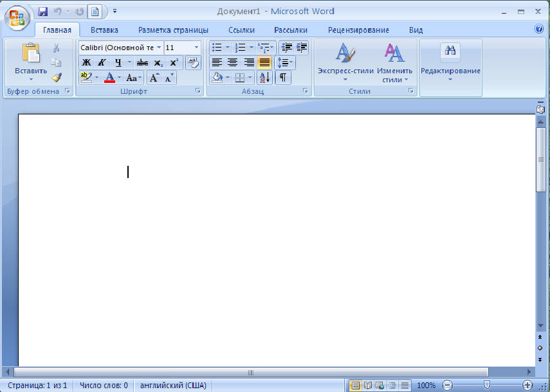Apply a bulleted list

(217, 48)
